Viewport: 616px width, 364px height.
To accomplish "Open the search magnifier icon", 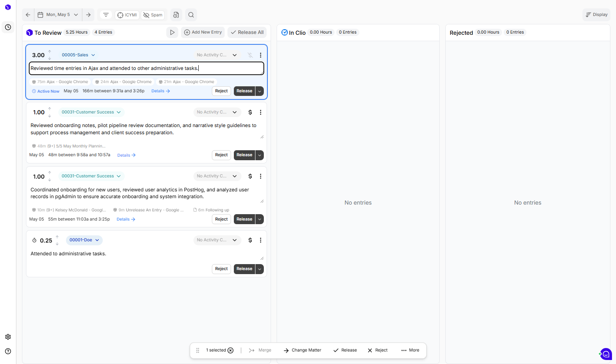I will pyautogui.click(x=191, y=15).
